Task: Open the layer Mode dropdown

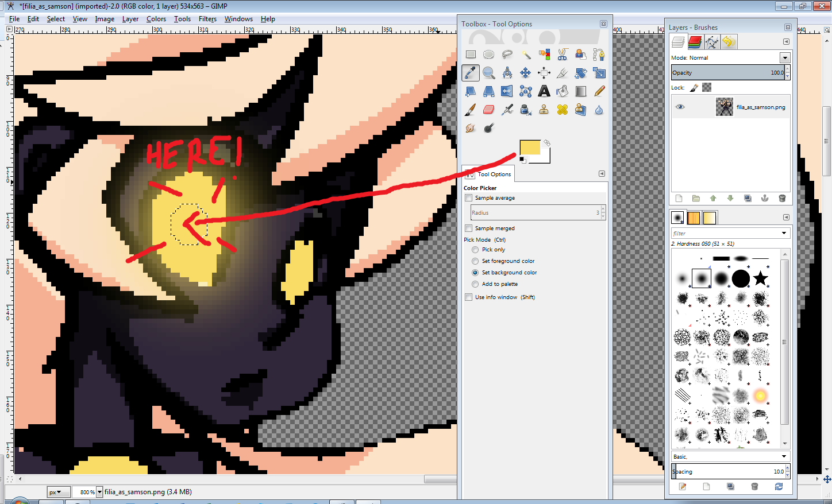Action: click(x=784, y=58)
